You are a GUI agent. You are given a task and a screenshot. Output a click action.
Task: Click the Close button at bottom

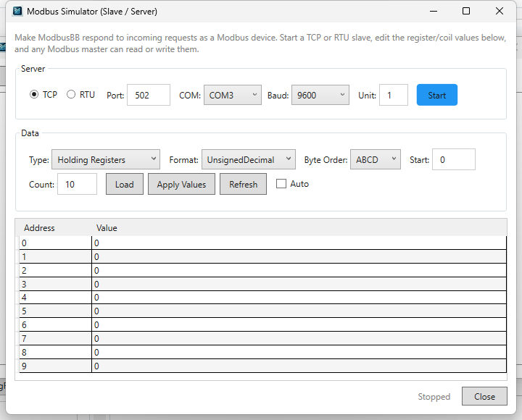[484, 396]
